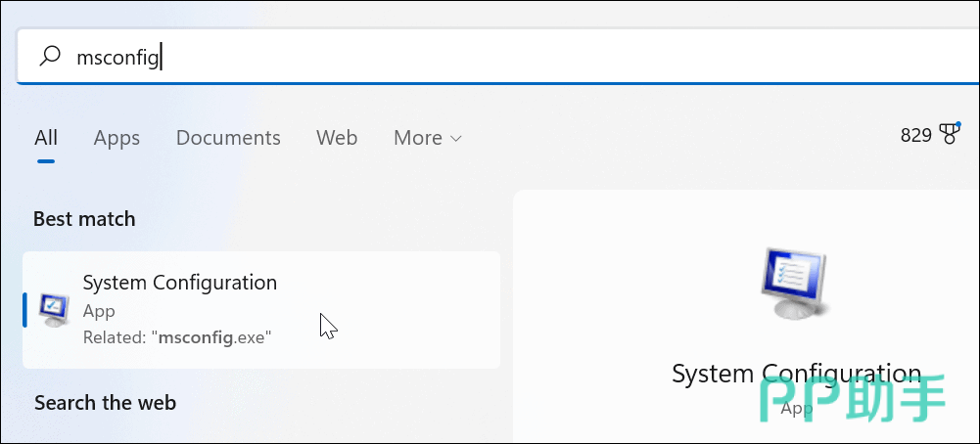The height and width of the screenshot is (444, 980).
Task: Open the Microsoft Rewards trophy icon
Action: point(949,135)
